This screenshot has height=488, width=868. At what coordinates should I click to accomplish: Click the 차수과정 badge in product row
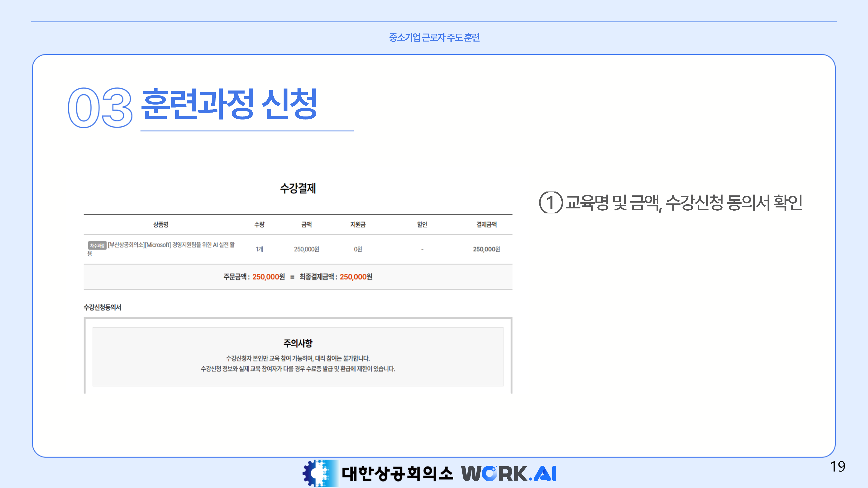(97, 246)
